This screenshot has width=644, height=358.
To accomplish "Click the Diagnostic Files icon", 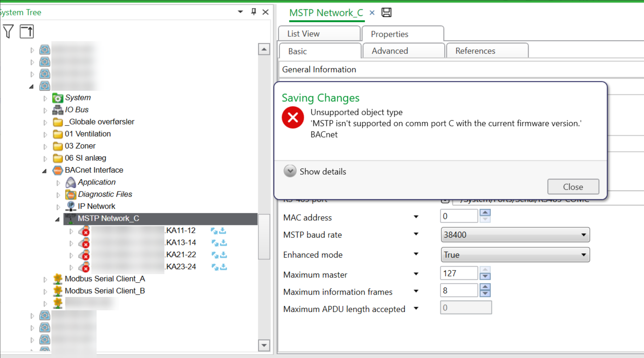I will coord(71,194).
